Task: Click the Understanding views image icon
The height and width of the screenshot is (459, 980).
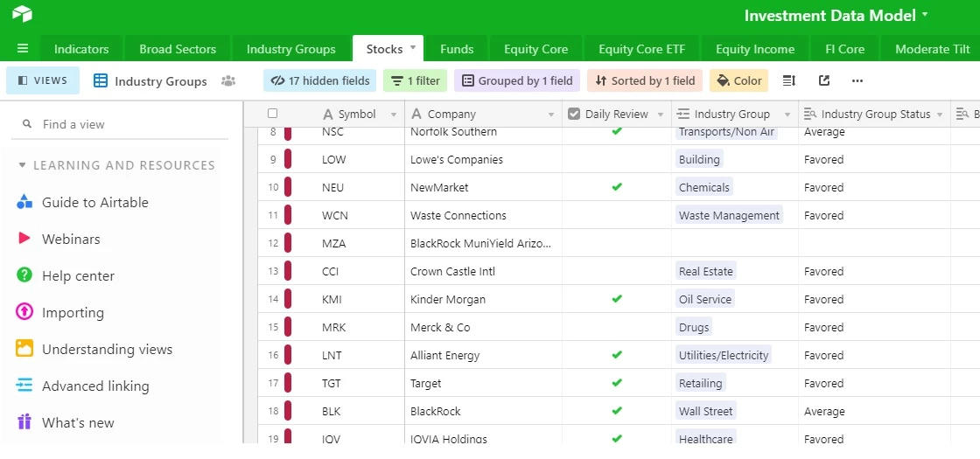Action: point(24,349)
